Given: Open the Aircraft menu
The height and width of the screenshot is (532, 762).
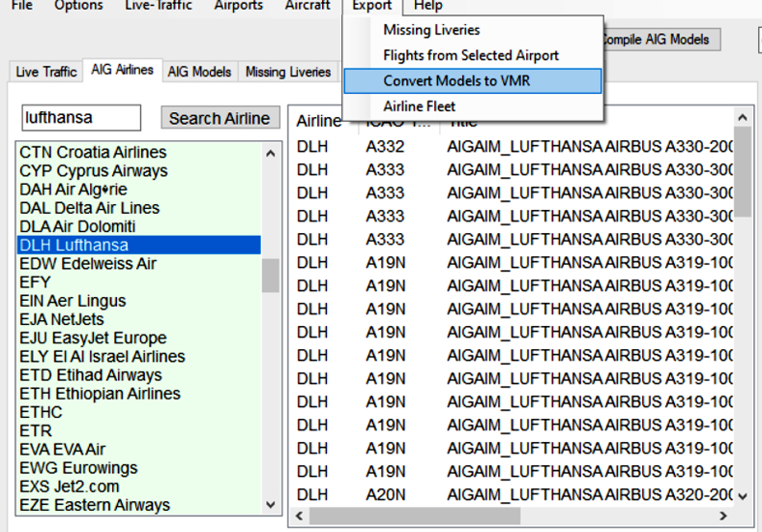Looking at the screenshot, I should point(308,6).
